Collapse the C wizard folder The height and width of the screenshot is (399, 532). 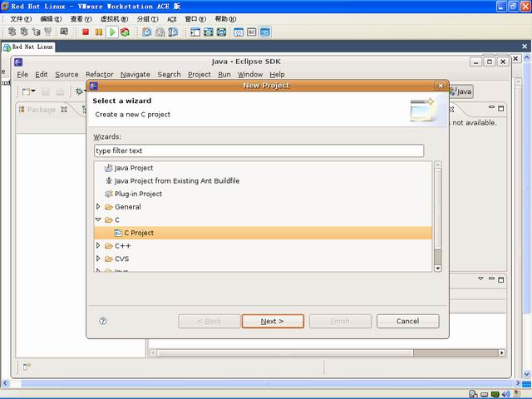click(98, 219)
